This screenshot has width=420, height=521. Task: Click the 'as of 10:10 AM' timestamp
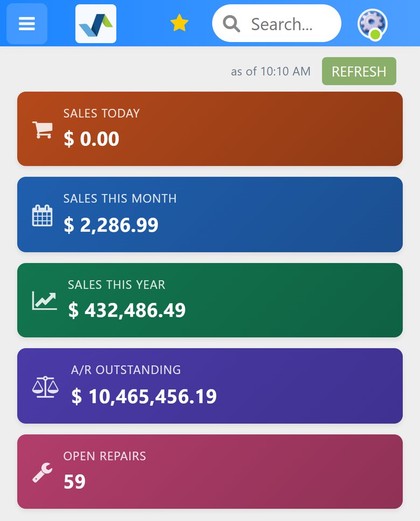(271, 71)
